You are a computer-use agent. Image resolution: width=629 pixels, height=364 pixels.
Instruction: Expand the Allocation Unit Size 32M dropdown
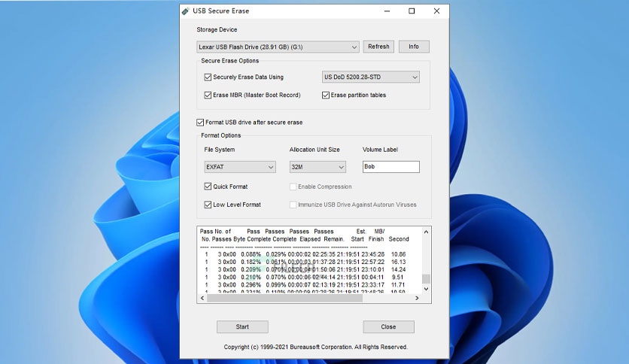pyautogui.click(x=318, y=167)
